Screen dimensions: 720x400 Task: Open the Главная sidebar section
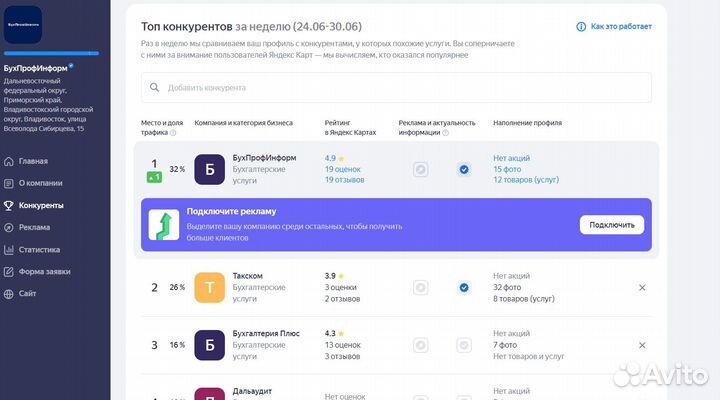pyautogui.click(x=33, y=161)
